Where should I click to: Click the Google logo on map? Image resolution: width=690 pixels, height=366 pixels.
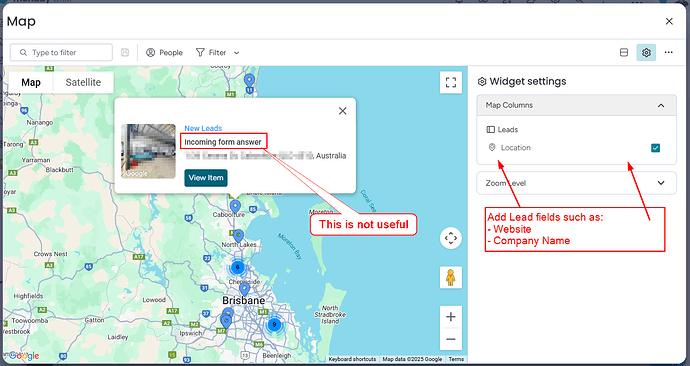[x=23, y=355]
